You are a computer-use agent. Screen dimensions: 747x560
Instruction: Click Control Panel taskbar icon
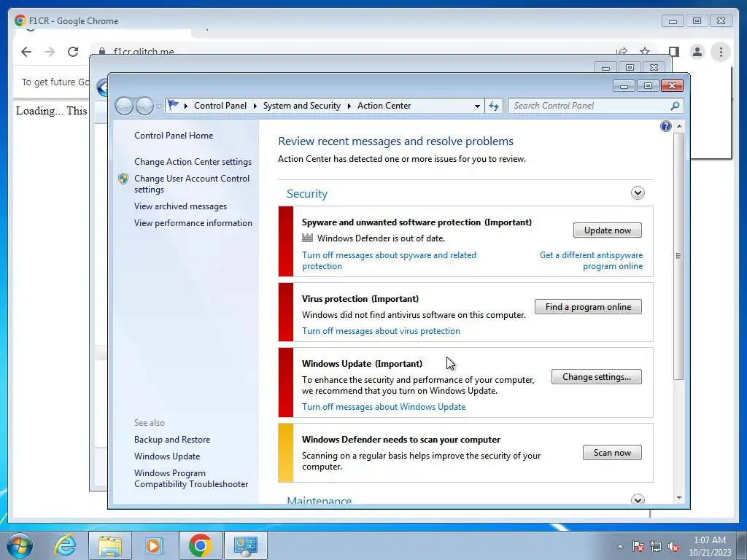[245, 545]
